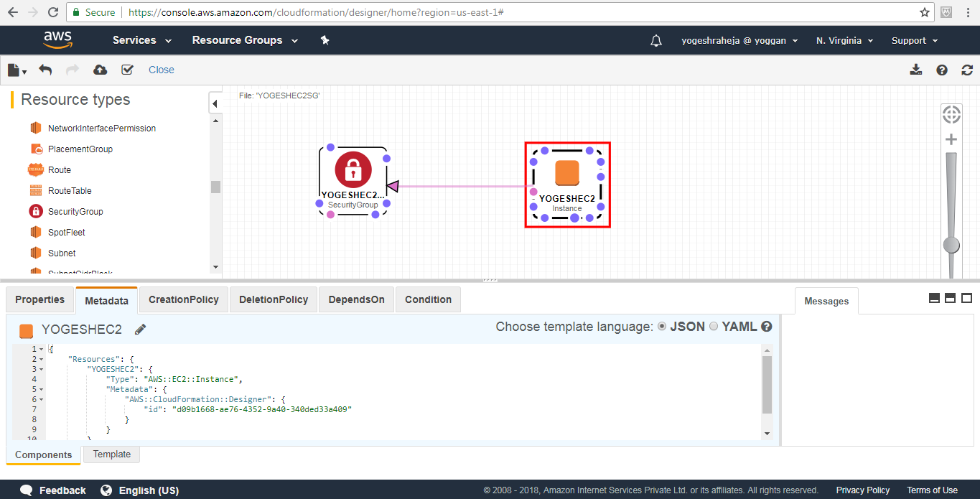Open the Messages tab
The image size is (980, 499).
826,301
